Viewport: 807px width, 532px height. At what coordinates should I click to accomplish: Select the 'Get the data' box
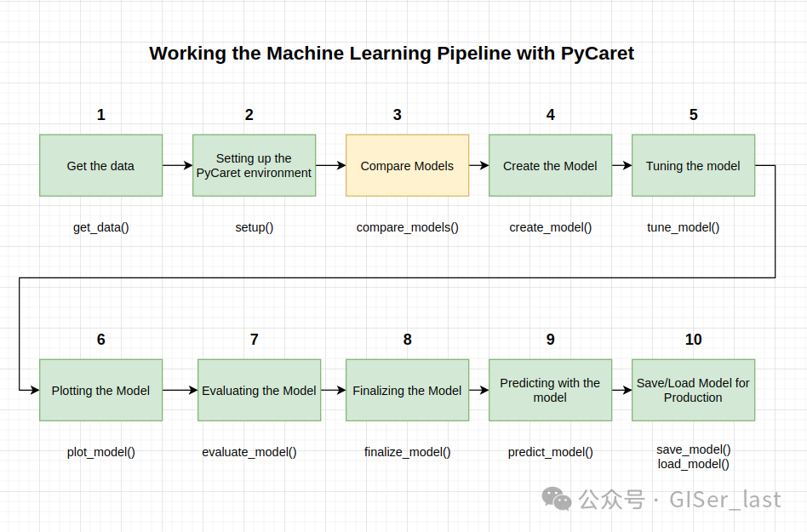point(100,165)
